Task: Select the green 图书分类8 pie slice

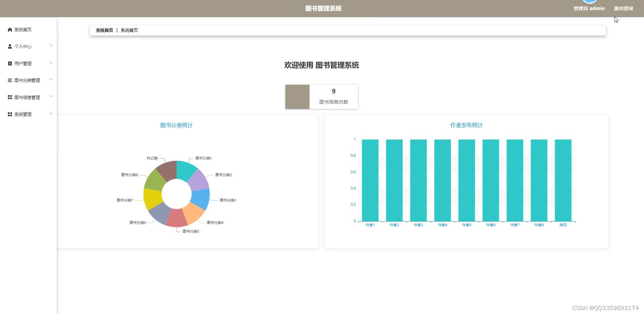Action: 155,181
